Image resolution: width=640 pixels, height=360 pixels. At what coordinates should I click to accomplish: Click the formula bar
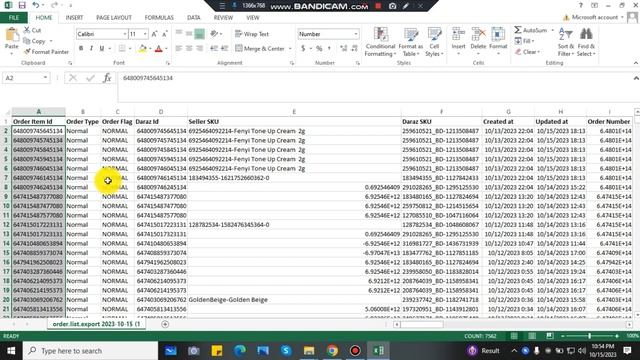pyautogui.click(x=376, y=87)
